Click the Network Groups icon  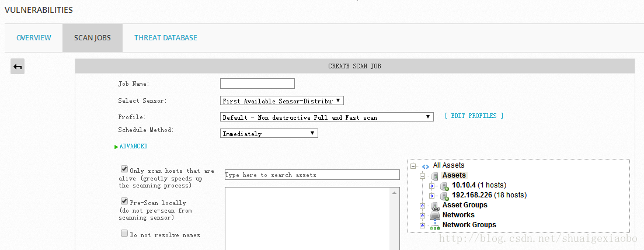coord(435,225)
